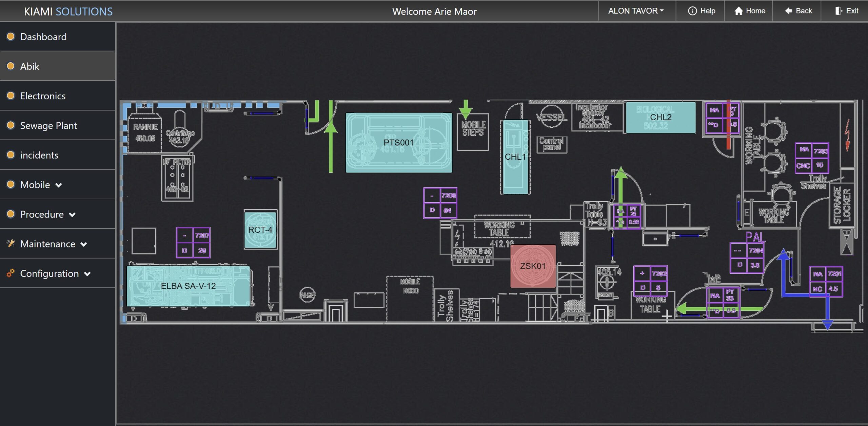Expand the Configuration submenu chevron

[87, 274]
